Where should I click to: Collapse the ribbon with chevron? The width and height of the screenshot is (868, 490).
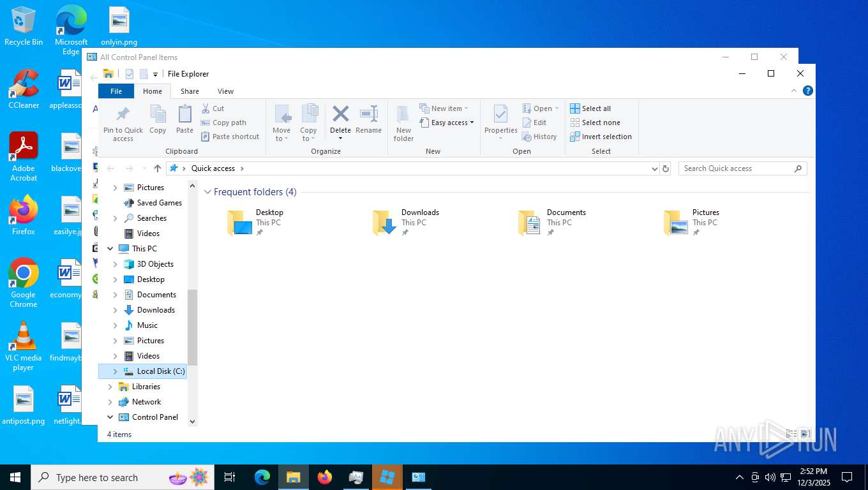coord(795,91)
